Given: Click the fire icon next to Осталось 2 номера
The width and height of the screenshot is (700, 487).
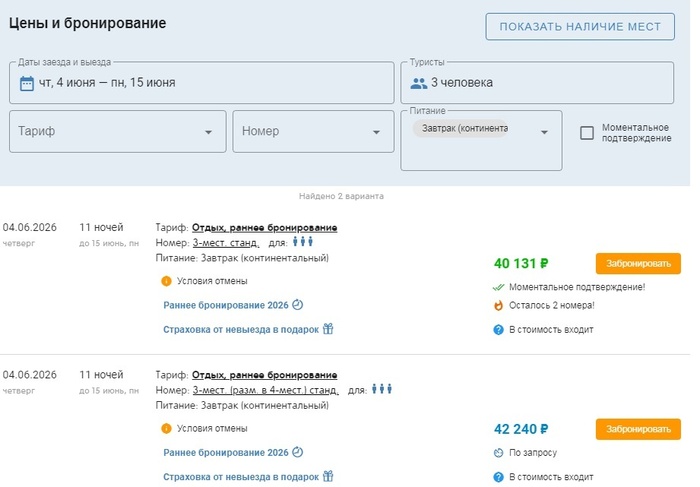Looking at the screenshot, I should [498, 306].
